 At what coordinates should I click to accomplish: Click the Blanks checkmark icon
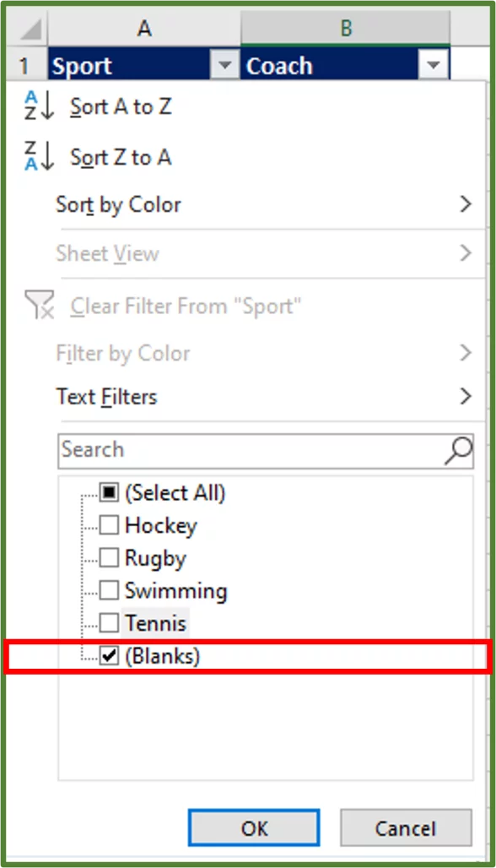click(x=108, y=655)
